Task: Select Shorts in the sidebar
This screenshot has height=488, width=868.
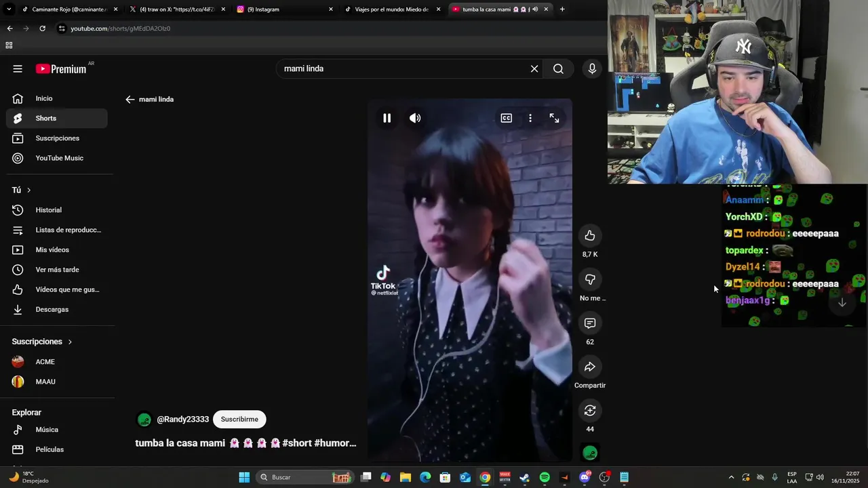Action: 57,118
